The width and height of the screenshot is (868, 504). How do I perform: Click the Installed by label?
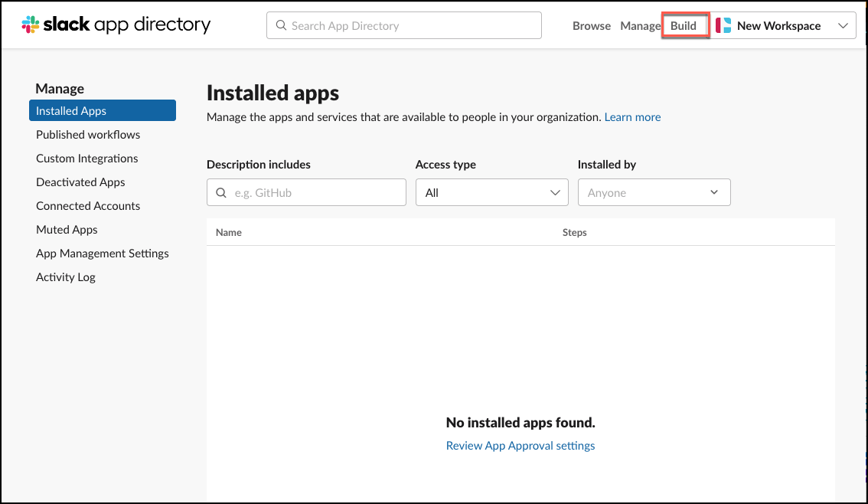[x=607, y=165]
